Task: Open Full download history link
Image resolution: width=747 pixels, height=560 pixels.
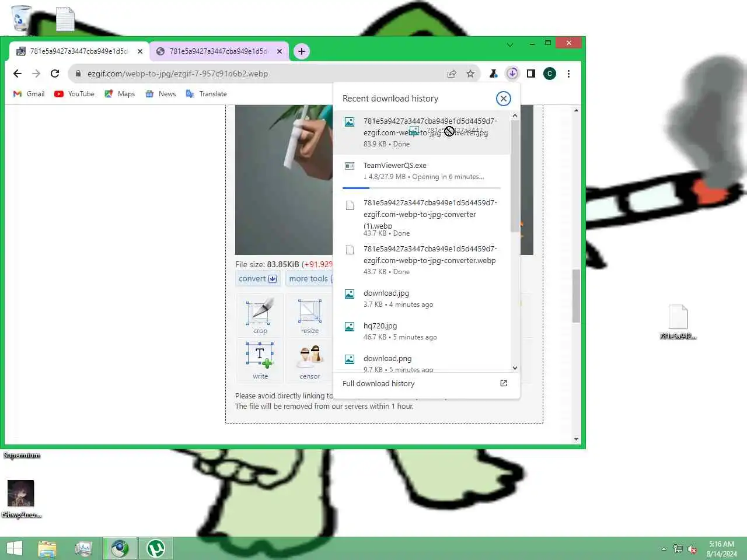Action: (378, 383)
